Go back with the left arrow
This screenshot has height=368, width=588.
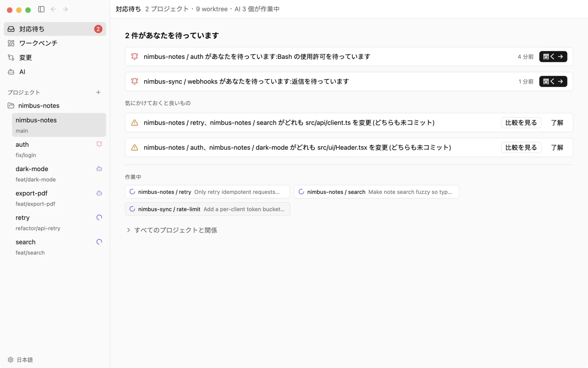point(53,9)
